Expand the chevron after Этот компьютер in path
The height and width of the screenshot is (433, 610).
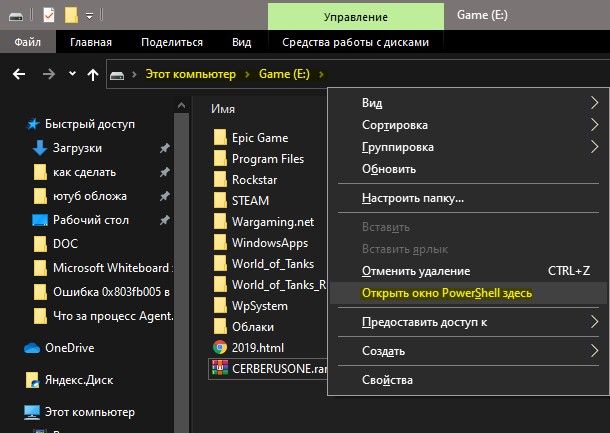(247, 74)
